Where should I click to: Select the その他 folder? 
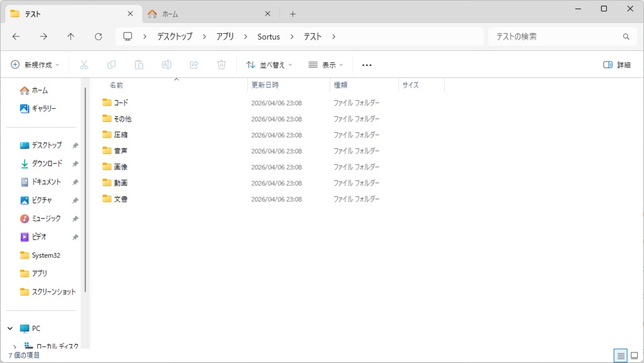116,119
